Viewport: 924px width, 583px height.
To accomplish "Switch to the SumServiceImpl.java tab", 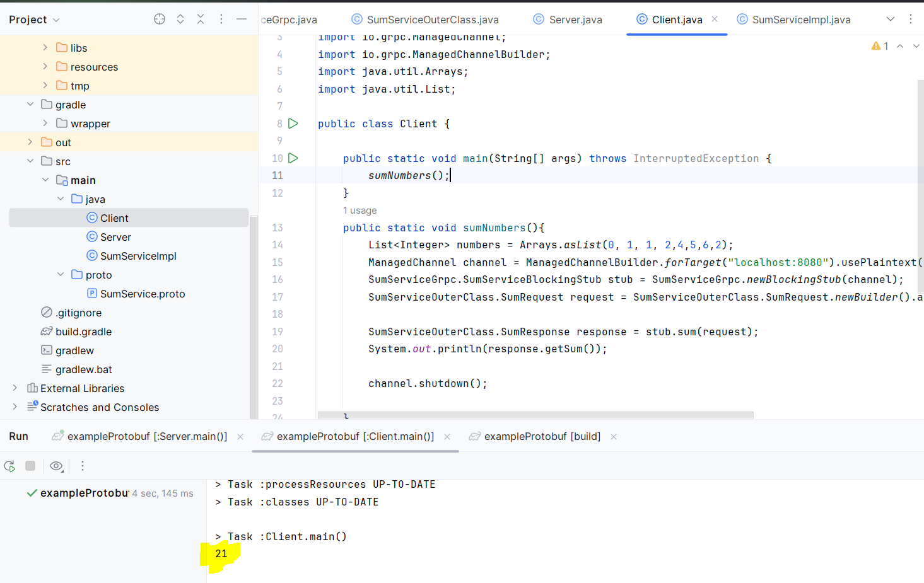I will click(793, 20).
